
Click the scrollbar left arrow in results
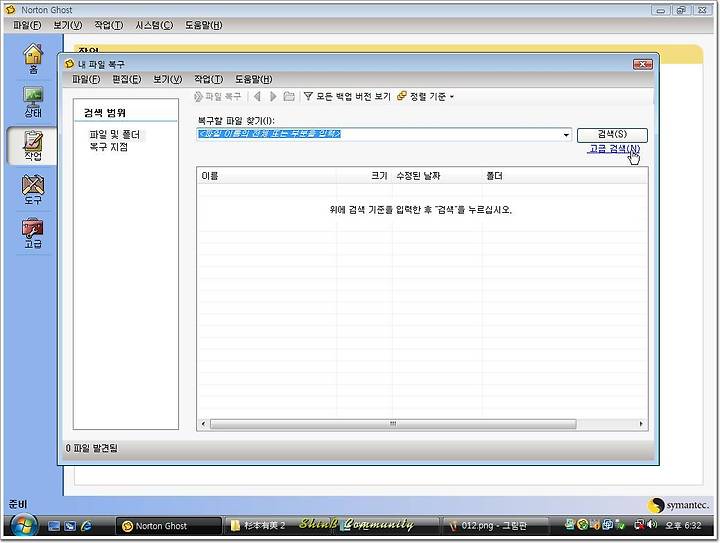[203, 424]
